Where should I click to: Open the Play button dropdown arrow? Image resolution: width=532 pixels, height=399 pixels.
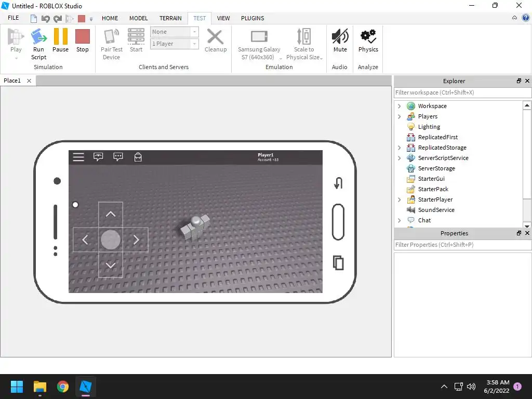16,58
